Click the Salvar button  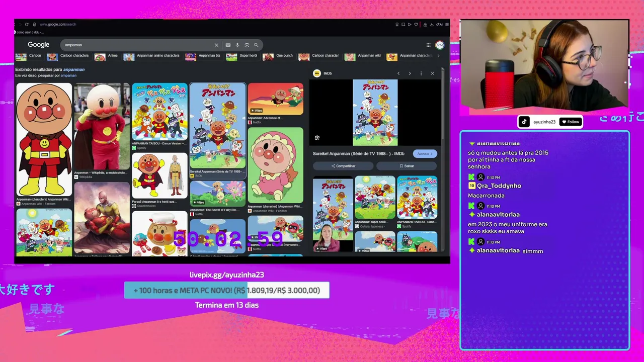[407, 166]
